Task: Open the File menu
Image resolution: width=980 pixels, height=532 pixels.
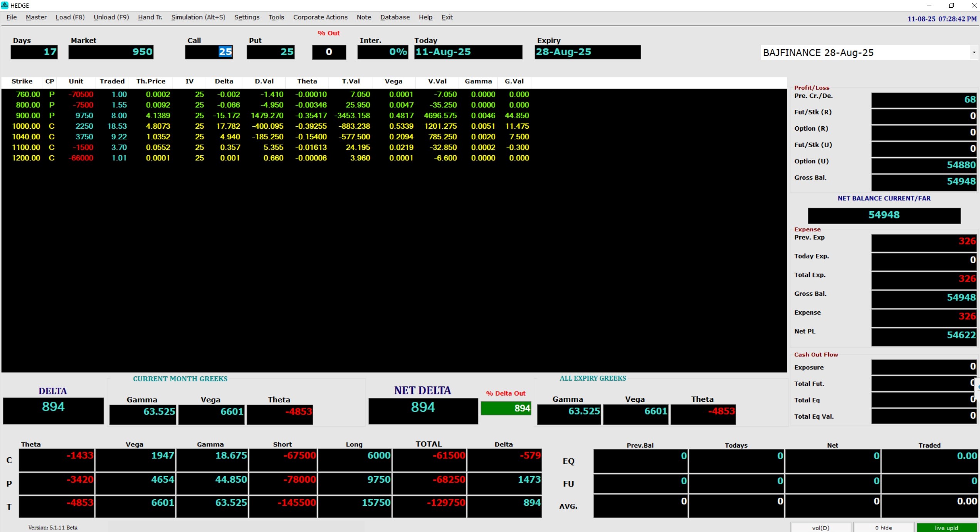Action: [12, 17]
